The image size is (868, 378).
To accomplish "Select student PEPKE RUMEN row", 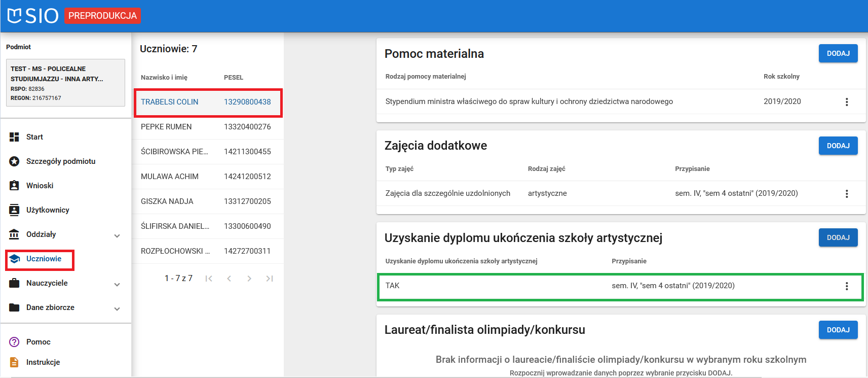I will click(x=166, y=127).
